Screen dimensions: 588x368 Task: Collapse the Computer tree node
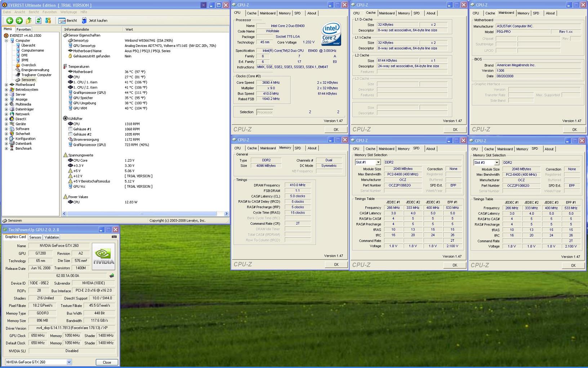coord(6,41)
